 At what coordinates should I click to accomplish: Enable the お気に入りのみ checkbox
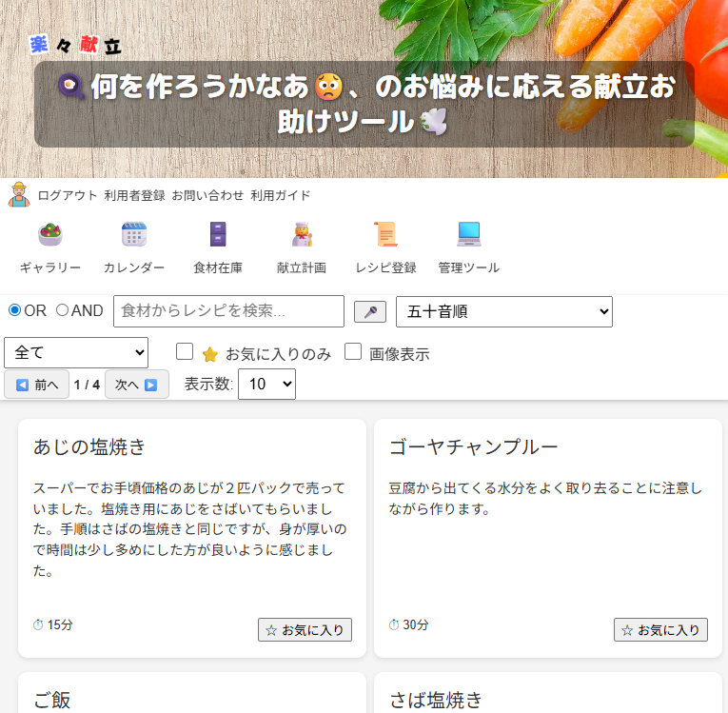coord(185,351)
